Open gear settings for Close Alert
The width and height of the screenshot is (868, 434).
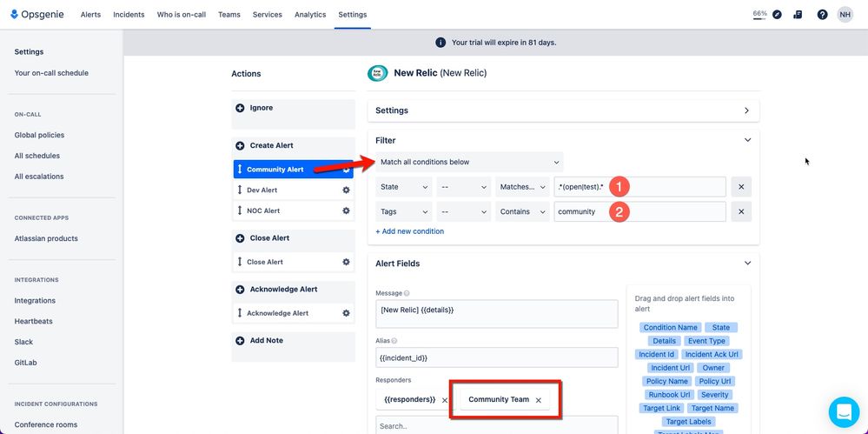pos(346,262)
